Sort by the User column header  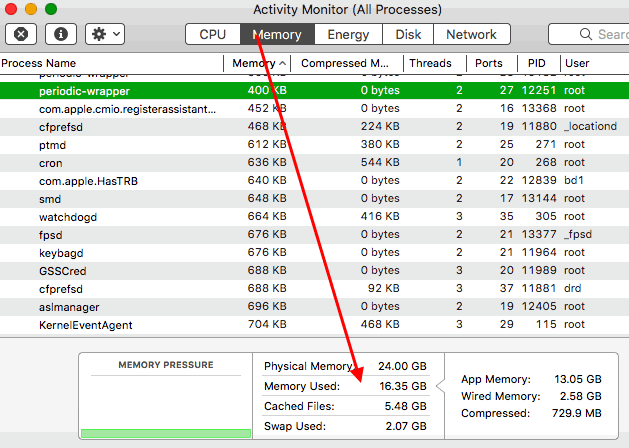pos(595,63)
